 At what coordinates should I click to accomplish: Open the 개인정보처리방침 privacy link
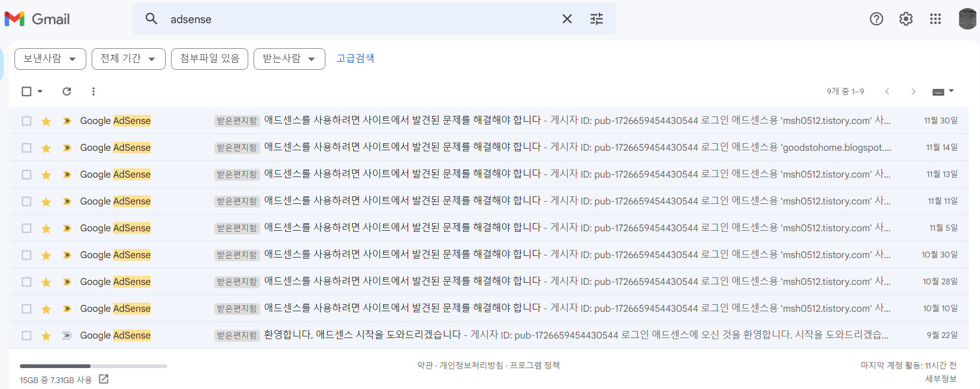click(471, 365)
